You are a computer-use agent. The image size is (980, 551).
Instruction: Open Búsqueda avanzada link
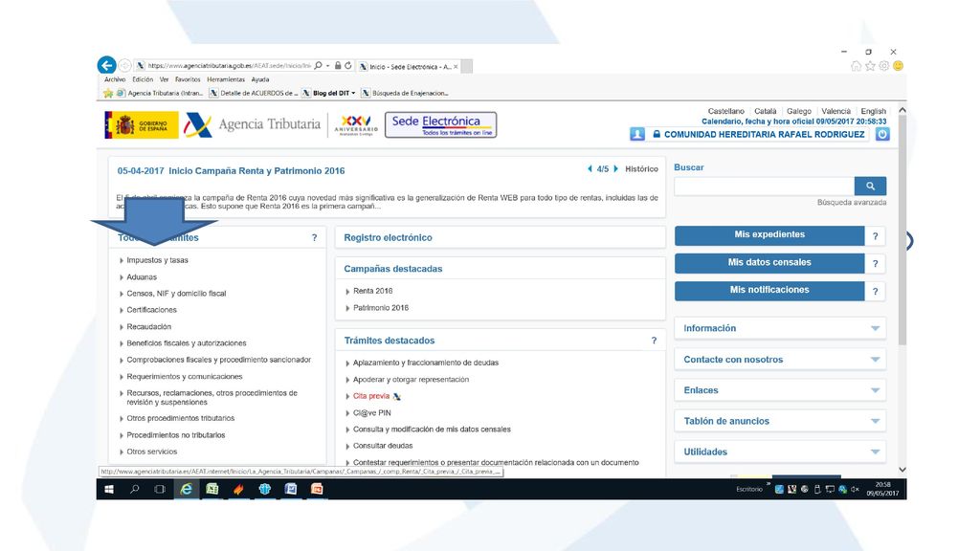click(x=852, y=203)
